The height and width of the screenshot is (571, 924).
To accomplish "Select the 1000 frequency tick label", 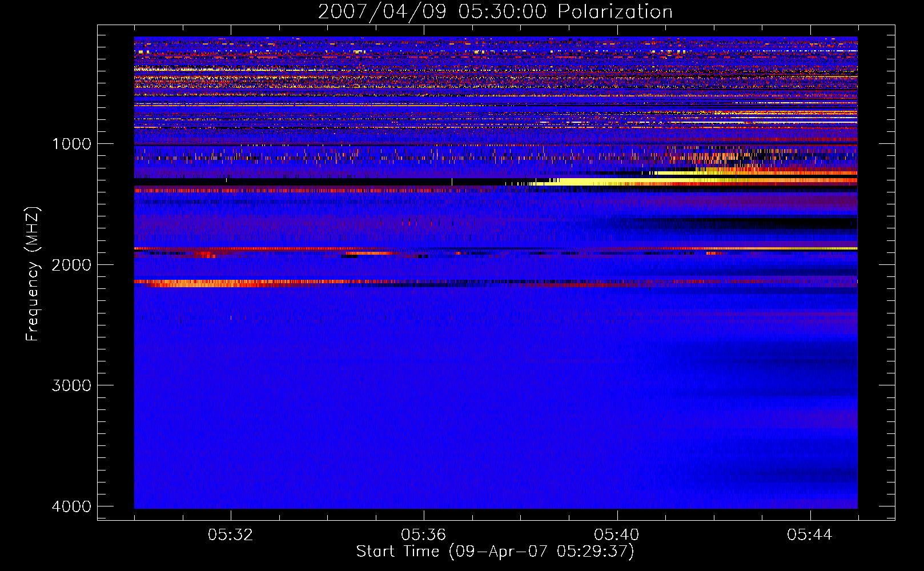I will (71, 144).
